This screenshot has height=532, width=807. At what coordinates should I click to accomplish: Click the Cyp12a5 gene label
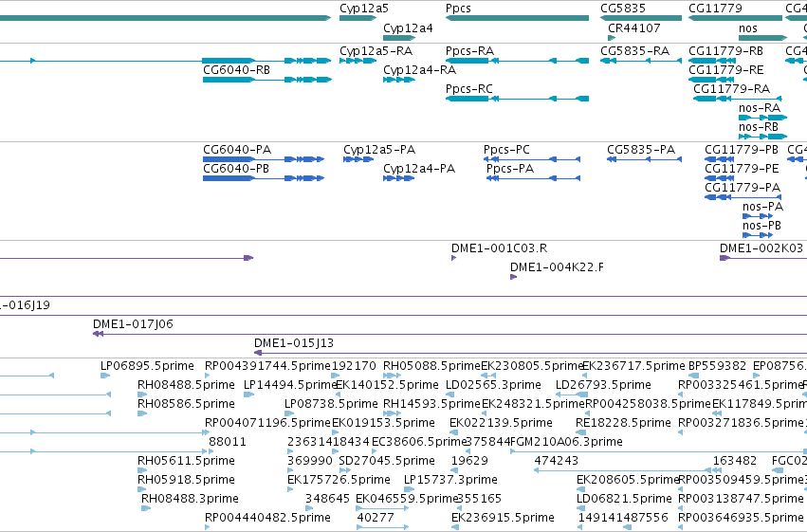pos(364,9)
